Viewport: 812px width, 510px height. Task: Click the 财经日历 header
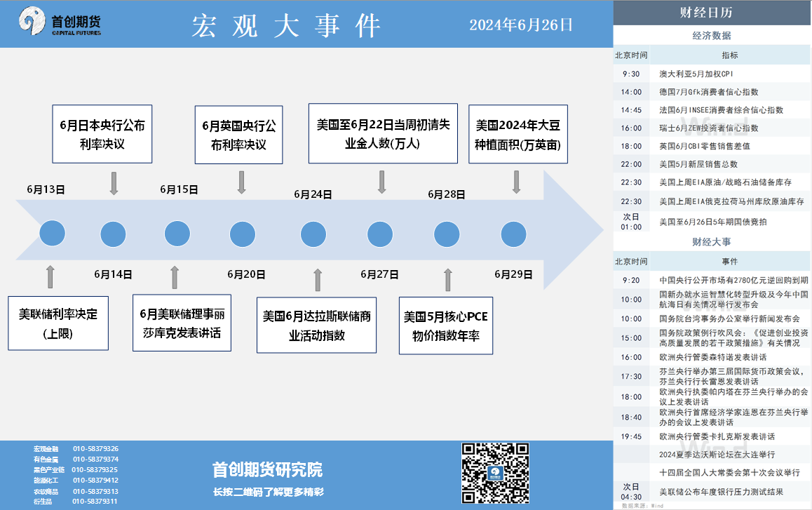tap(706, 13)
